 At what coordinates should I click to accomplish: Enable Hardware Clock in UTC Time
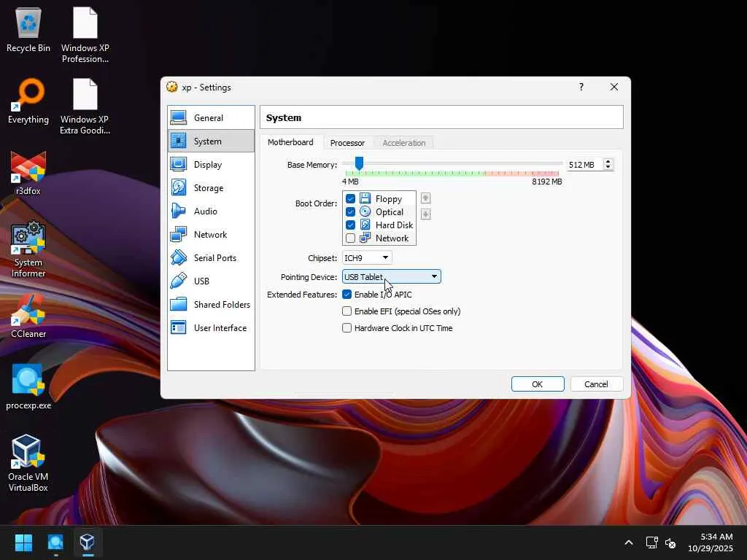tap(347, 327)
